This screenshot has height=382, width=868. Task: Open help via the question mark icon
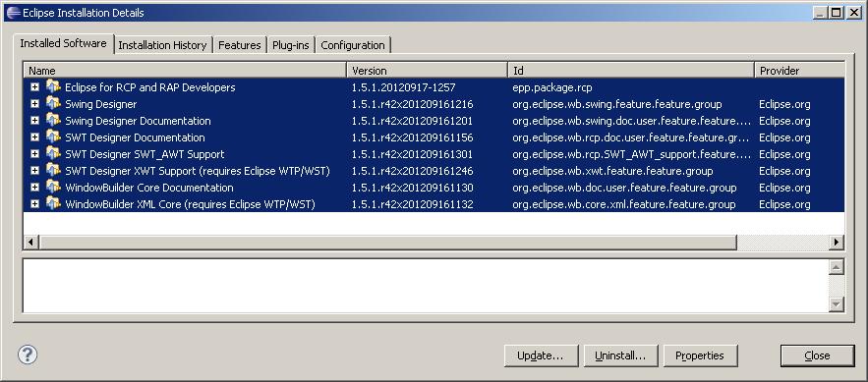[28, 355]
